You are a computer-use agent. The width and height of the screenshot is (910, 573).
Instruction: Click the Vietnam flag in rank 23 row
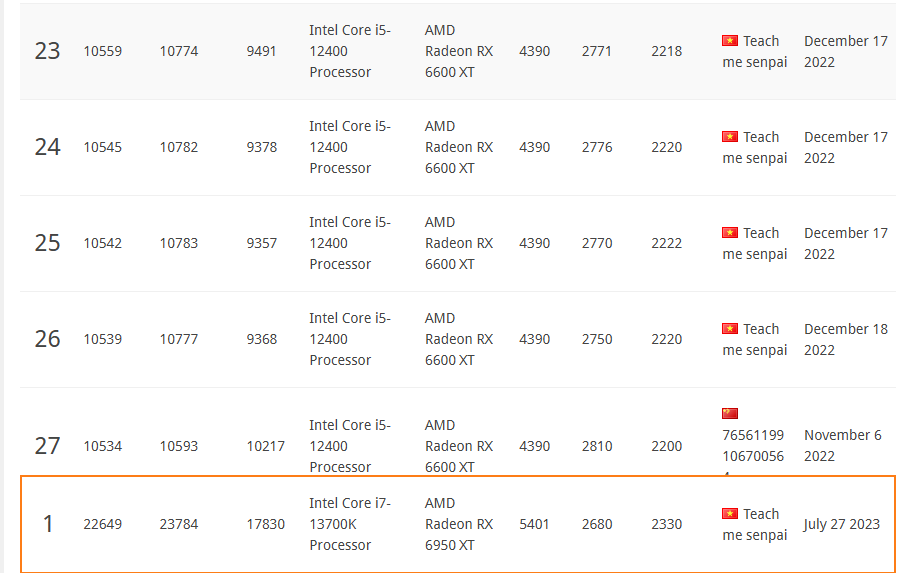(730, 41)
